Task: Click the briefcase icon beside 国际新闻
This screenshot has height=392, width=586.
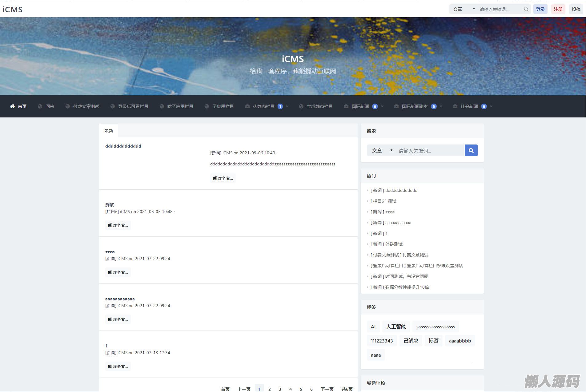Action: pyautogui.click(x=346, y=106)
